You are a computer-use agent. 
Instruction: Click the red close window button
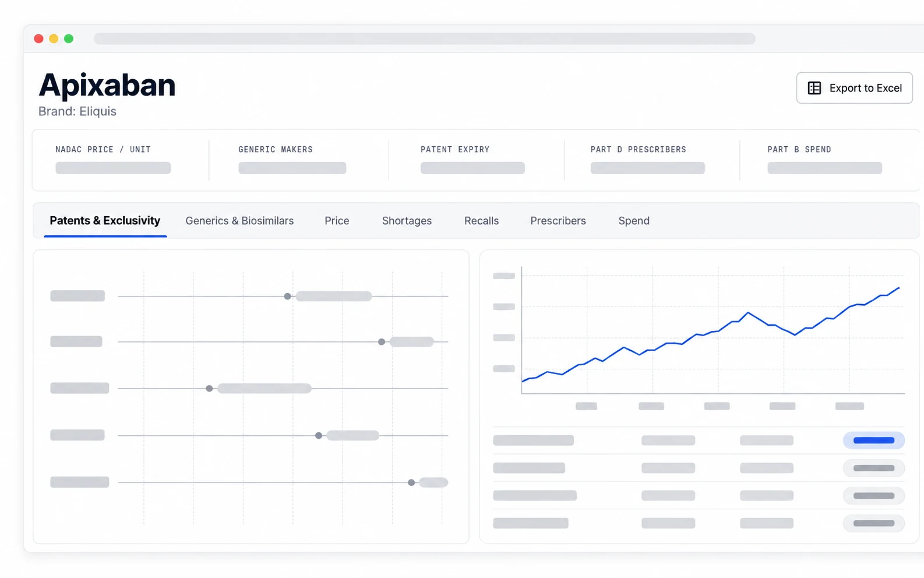pos(38,38)
